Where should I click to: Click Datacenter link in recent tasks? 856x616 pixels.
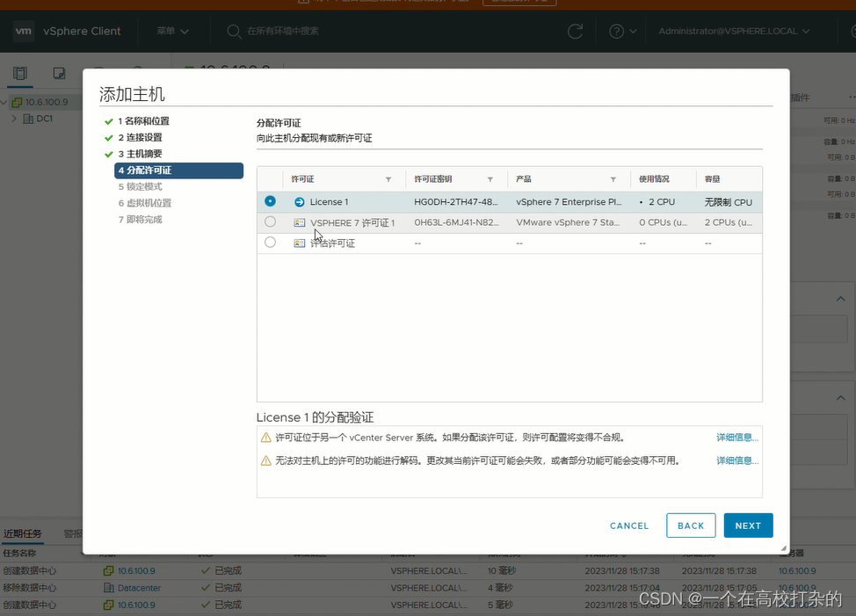point(139,588)
